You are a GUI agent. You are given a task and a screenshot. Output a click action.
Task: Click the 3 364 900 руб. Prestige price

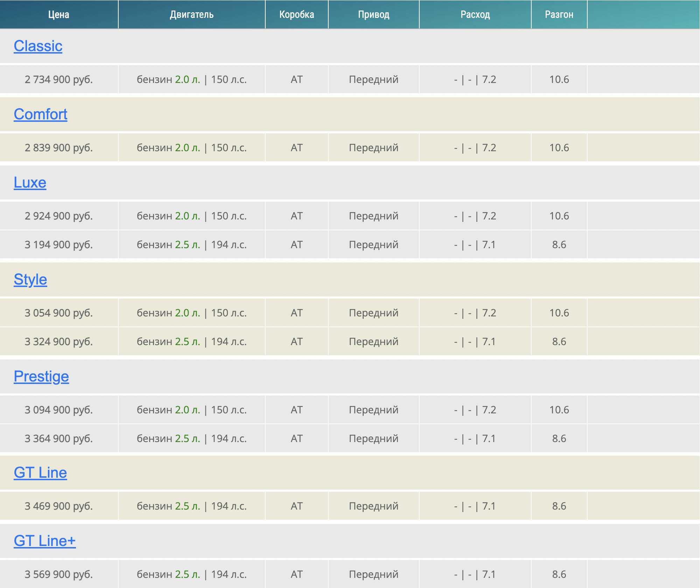[58, 439]
